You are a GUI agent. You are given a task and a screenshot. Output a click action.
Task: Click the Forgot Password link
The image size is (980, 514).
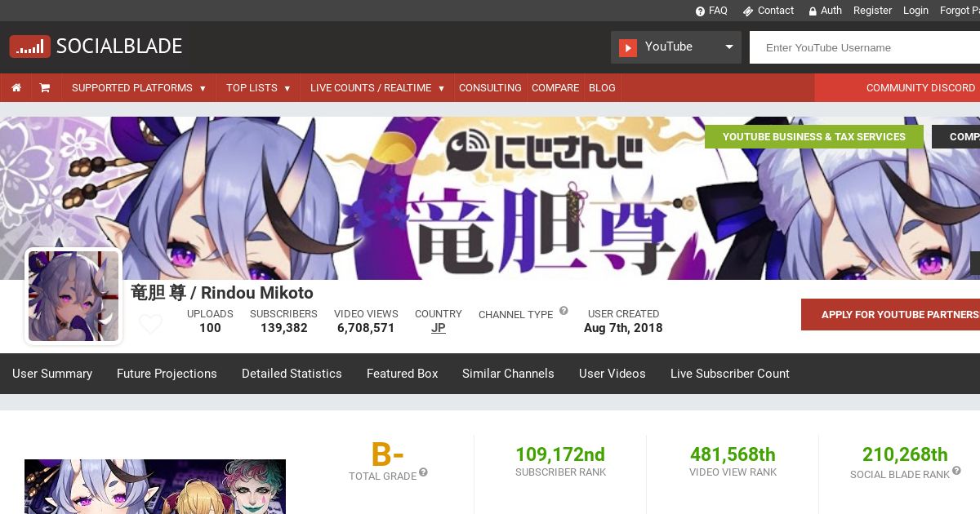960,11
